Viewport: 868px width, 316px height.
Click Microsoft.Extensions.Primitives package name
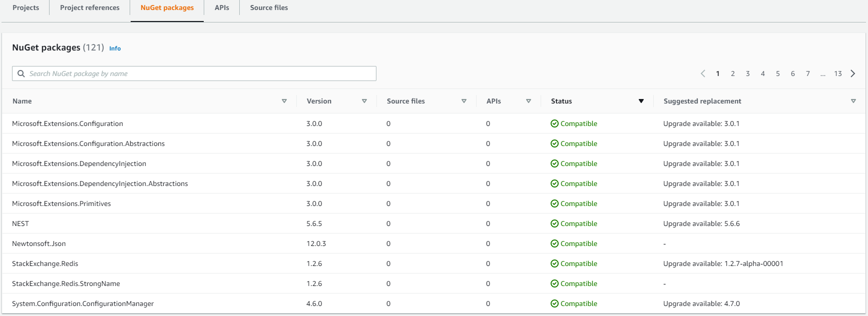(62, 203)
